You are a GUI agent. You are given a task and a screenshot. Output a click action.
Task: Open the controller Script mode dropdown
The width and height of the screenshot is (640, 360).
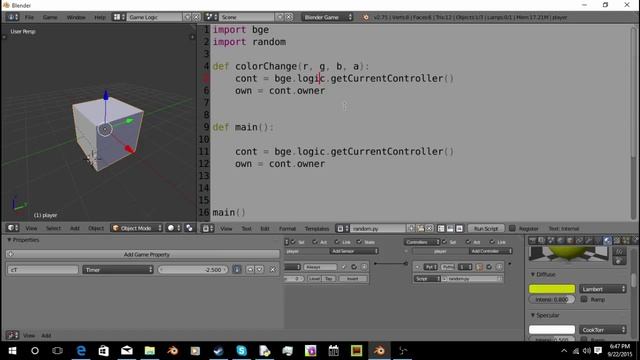(x=427, y=278)
